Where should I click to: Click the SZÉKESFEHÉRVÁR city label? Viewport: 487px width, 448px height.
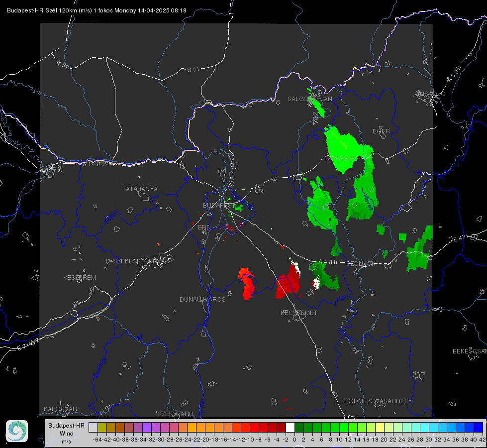(x=142, y=261)
